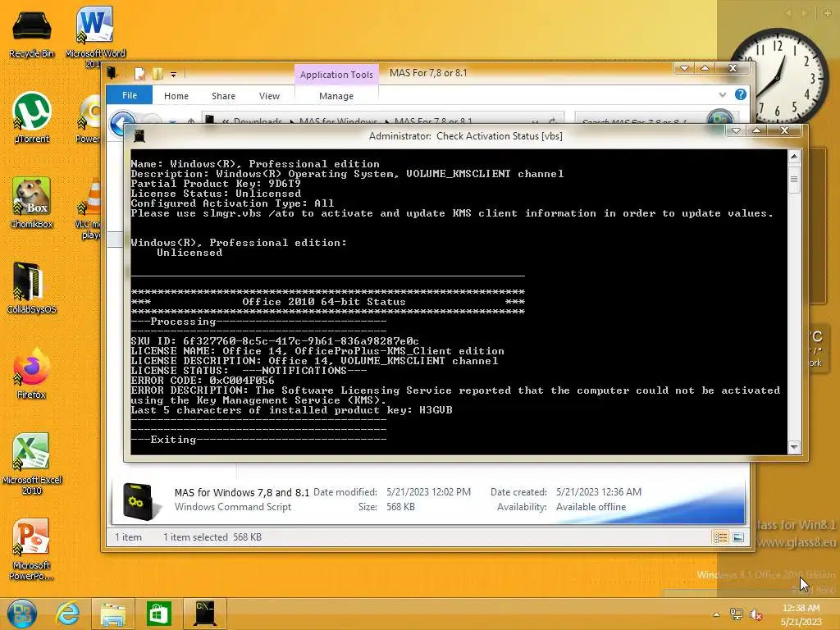Click Explorer Back navigation button
The image size is (840, 630).
tap(122, 123)
